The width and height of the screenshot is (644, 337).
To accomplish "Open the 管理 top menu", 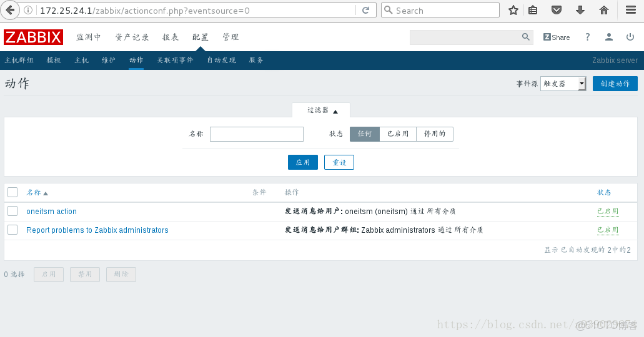I will click(x=230, y=37).
